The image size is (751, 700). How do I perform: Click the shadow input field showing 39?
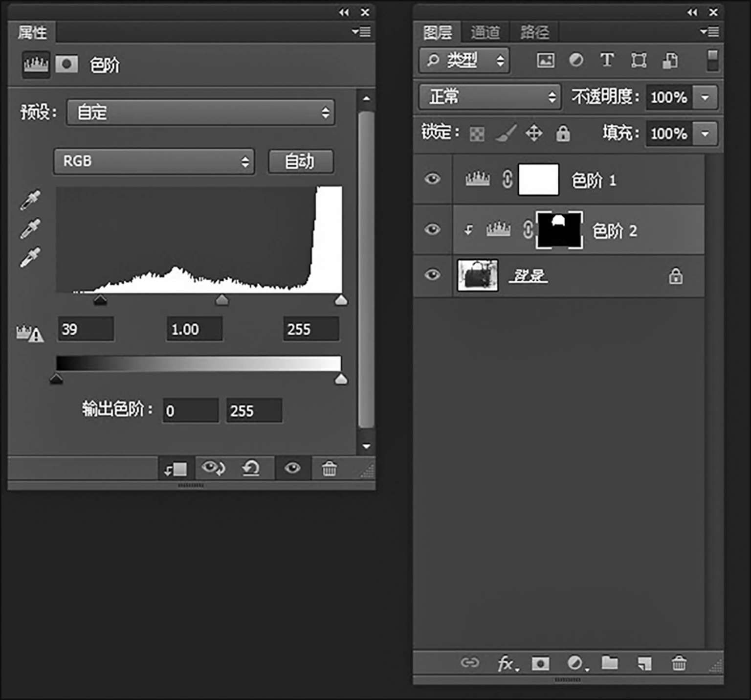click(86, 329)
